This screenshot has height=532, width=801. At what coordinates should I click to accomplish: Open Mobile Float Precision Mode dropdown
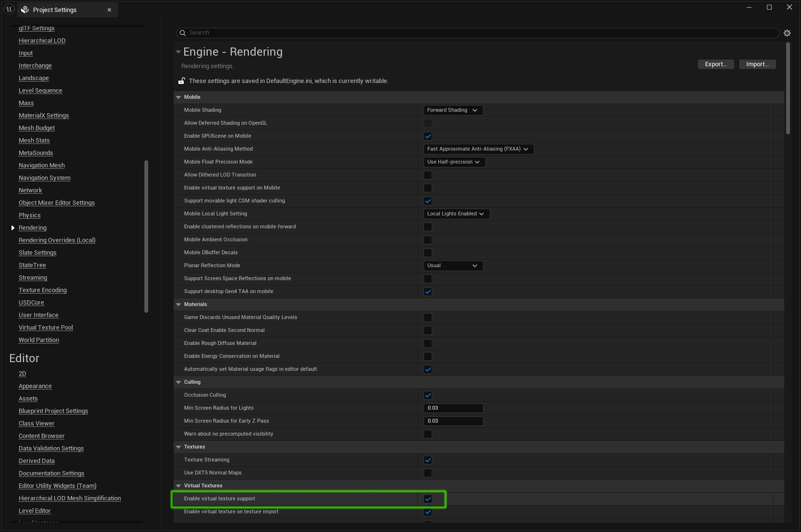(454, 162)
